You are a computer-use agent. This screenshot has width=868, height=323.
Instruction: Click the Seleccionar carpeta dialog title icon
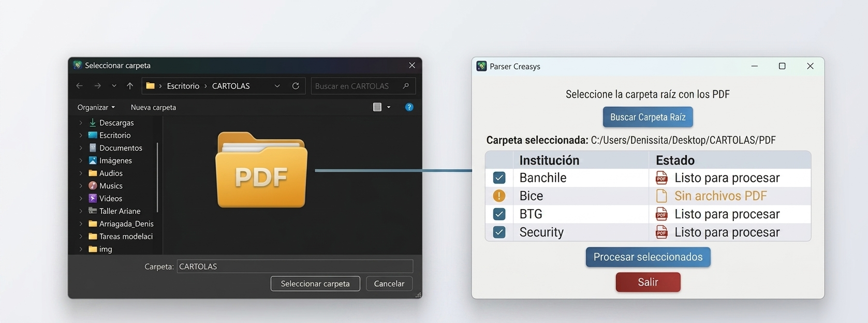78,65
